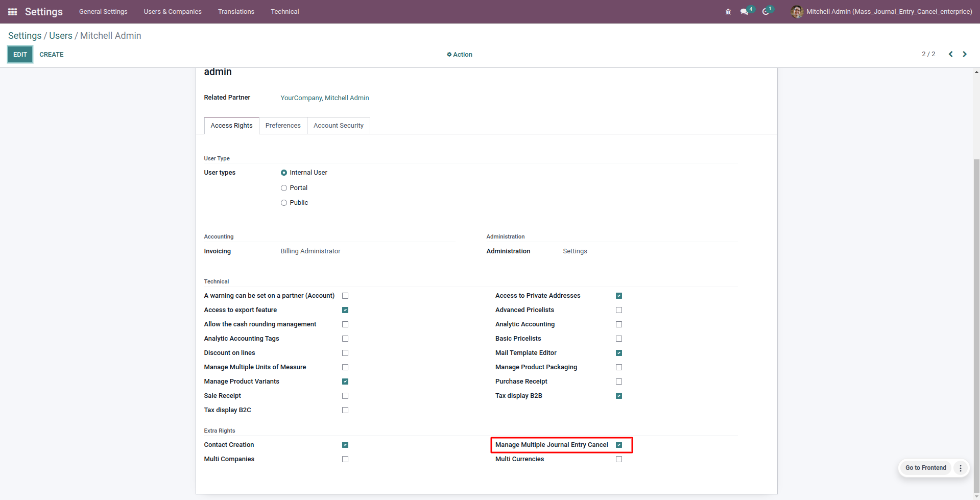Viewport: 980px width, 500px height.
Task: Open the Action dropdown menu
Action: tap(460, 55)
